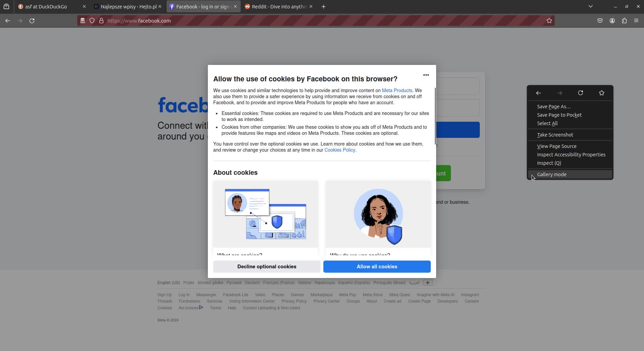
Task: Close the Hejto.pl tab
Action: coord(160,6)
